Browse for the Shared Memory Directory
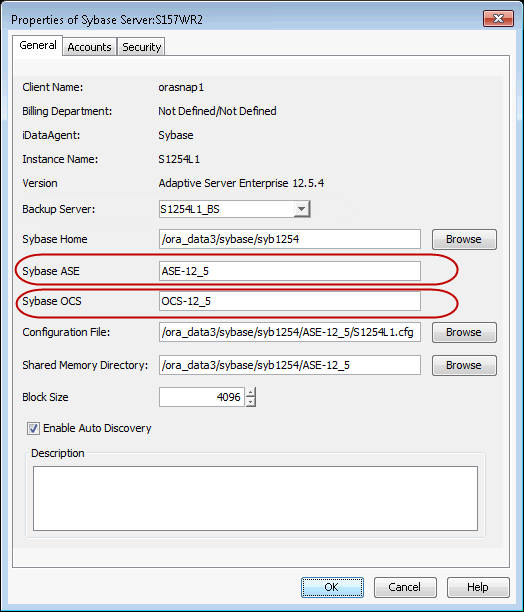524x612 pixels. (x=464, y=365)
